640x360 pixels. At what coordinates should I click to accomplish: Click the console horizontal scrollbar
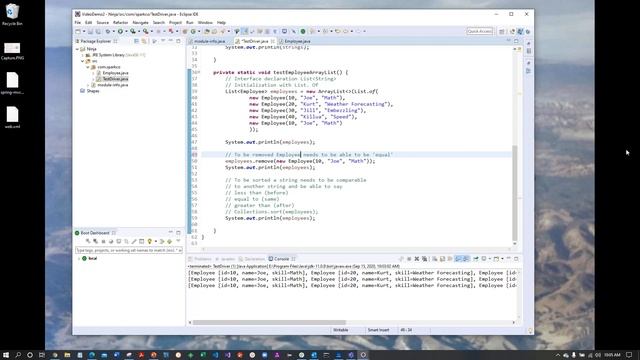(x=269, y=322)
